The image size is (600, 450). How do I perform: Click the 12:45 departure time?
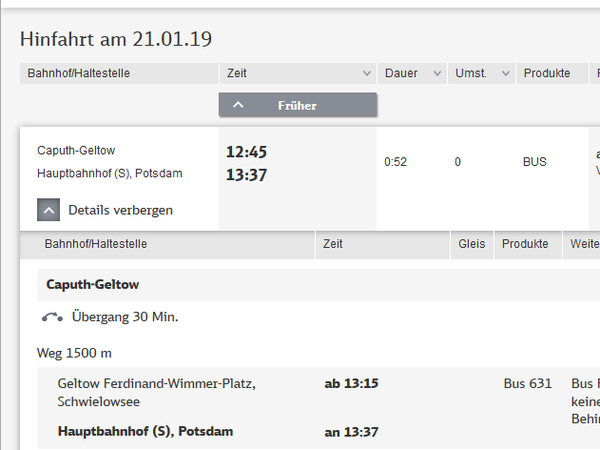pyautogui.click(x=247, y=152)
